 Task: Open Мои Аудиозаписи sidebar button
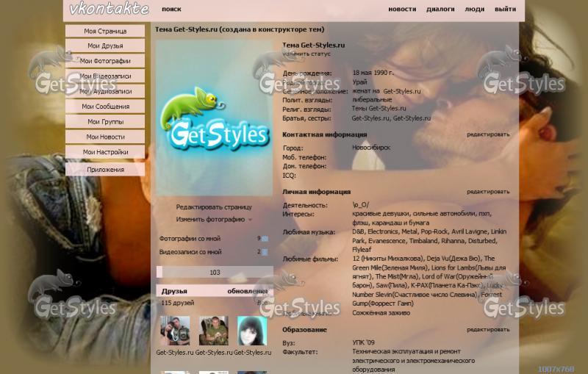(105, 91)
